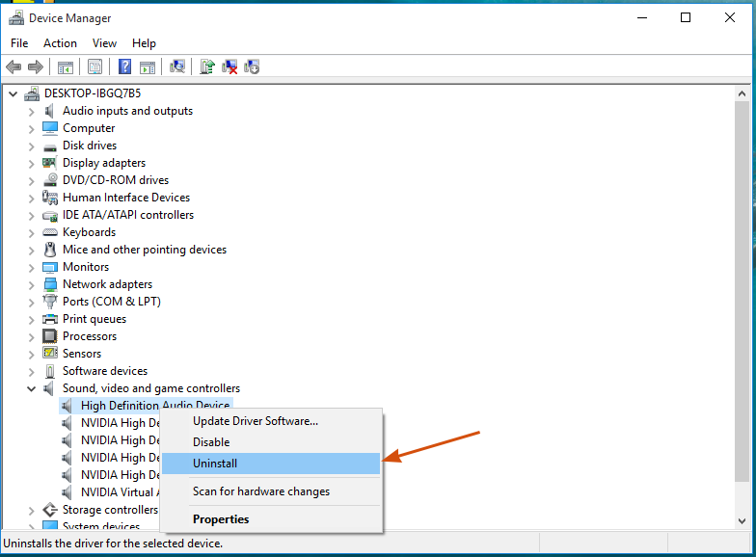The image size is (756, 557).
Task: Click the Computer monitor icon
Action: [x=50, y=128]
